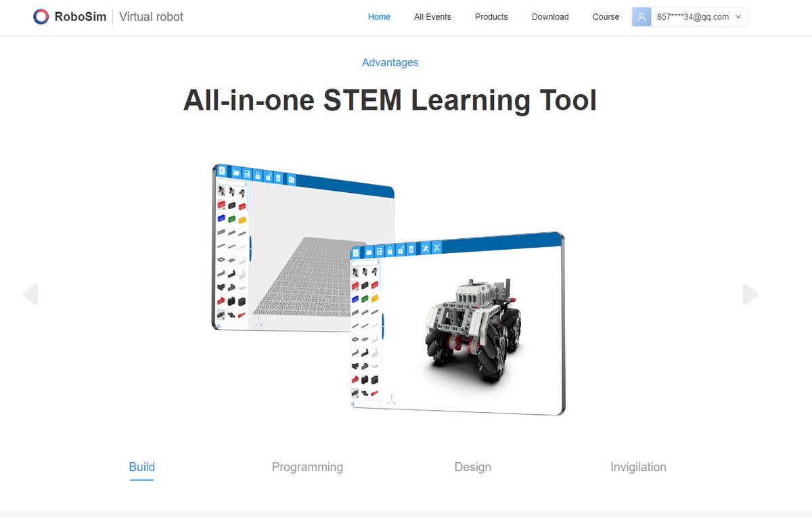Click the camera snapshot icon in the baseplate window
This screenshot has width=812, height=517.
tap(291, 179)
